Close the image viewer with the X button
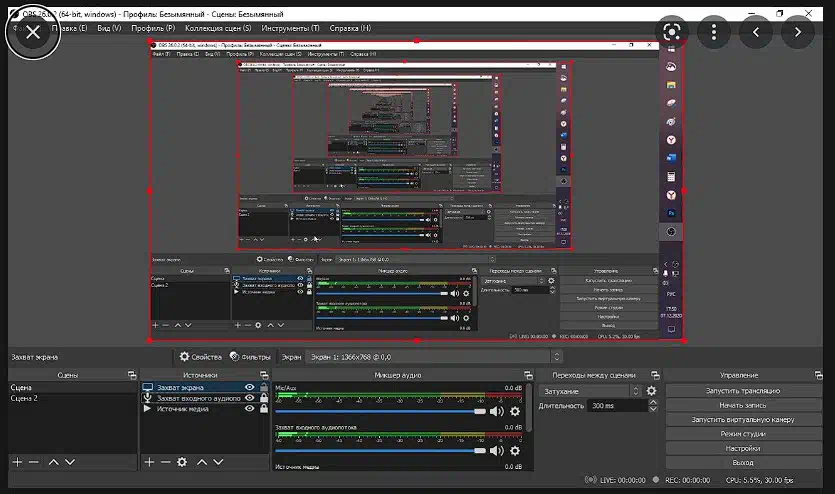 pos(33,32)
